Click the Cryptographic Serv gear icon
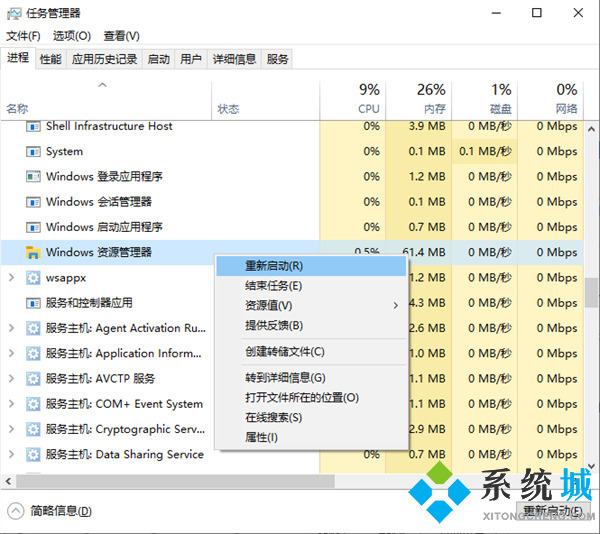The width and height of the screenshot is (600, 534). [33, 429]
